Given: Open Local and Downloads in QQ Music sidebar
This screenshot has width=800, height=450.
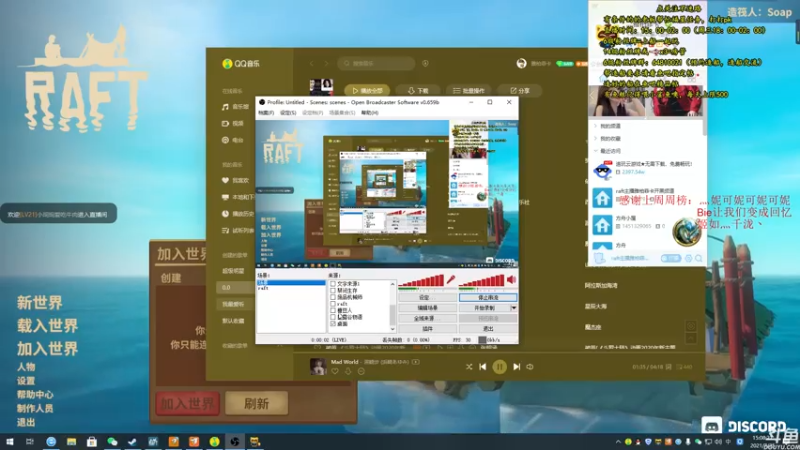Looking at the screenshot, I should (x=237, y=197).
